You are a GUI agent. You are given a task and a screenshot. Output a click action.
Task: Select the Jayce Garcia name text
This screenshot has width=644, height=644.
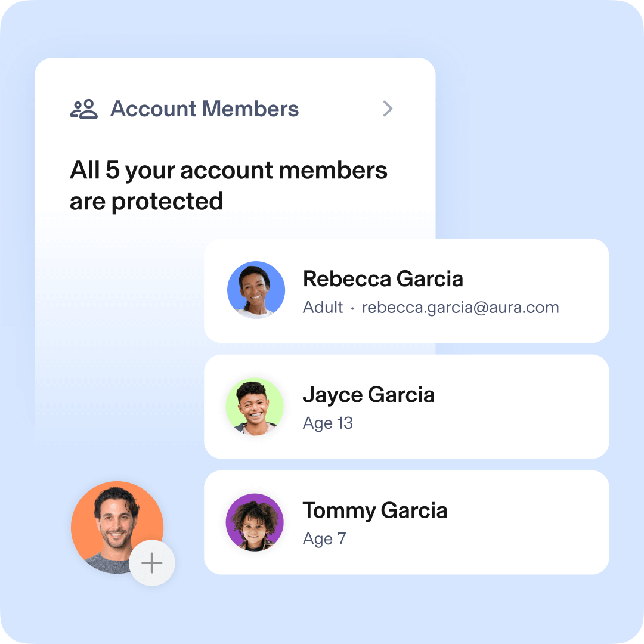pyautogui.click(x=369, y=395)
